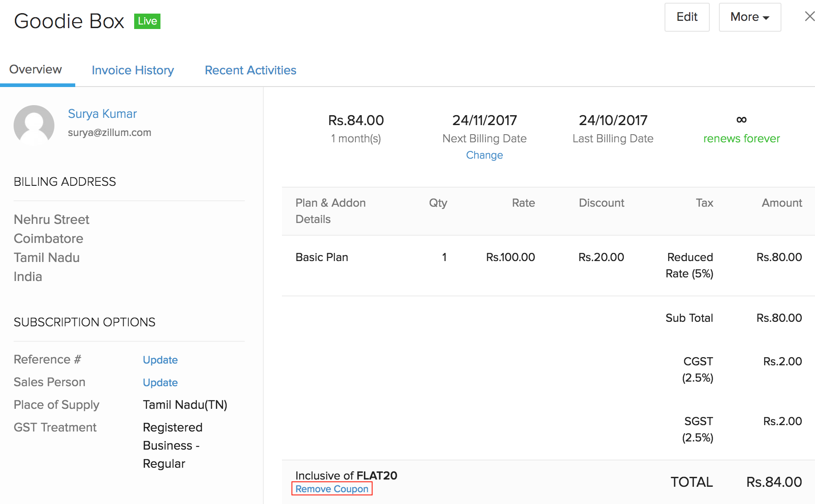The height and width of the screenshot is (504, 815).
Task: Click the Basic Plan row name
Action: (322, 257)
